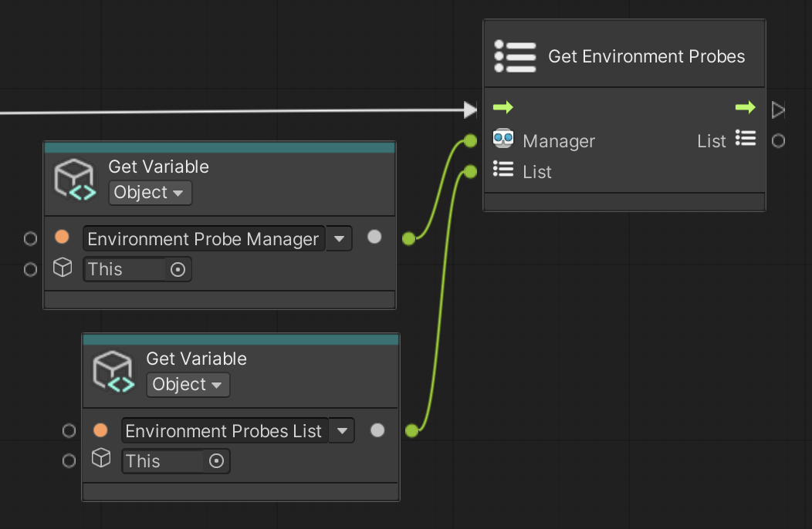812x529 pixels.
Task: Open the Object kind dropdown on lower Get Variable
Action: (x=188, y=385)
